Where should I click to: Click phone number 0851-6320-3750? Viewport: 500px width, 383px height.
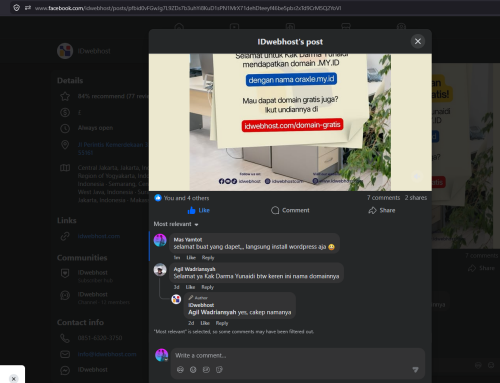click(x=100, y=338)
